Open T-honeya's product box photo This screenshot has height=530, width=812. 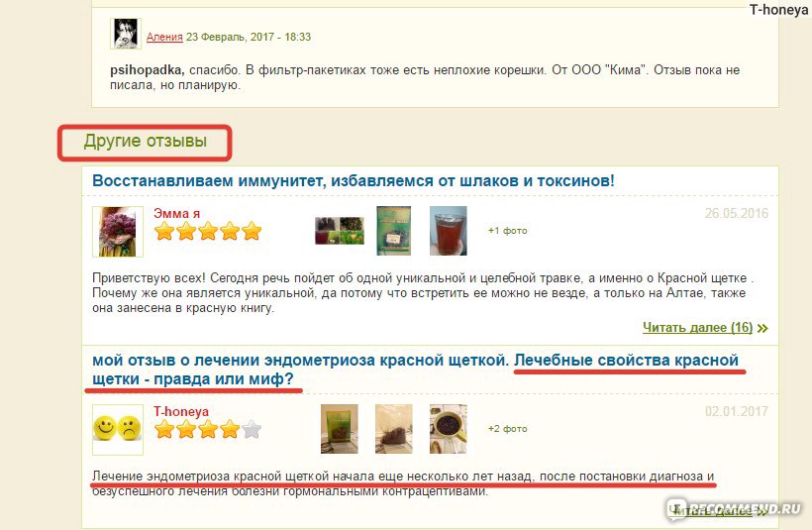[340, 429]
